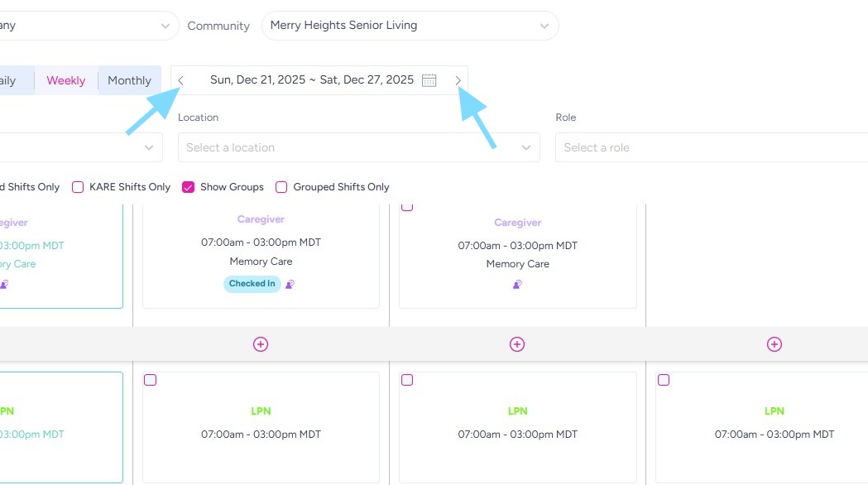Enable KARE Shifts Only checkbox

pos(78,187)
